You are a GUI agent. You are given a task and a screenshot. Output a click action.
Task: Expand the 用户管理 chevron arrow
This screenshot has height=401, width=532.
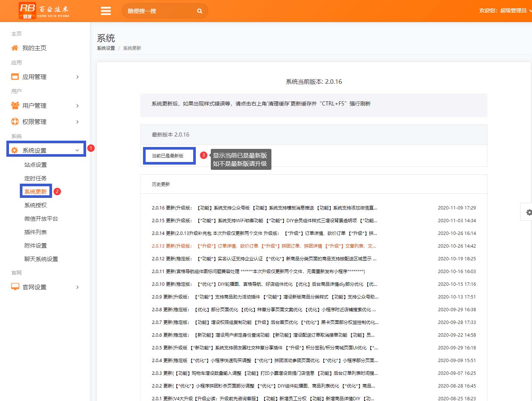(x=77, y=106)
